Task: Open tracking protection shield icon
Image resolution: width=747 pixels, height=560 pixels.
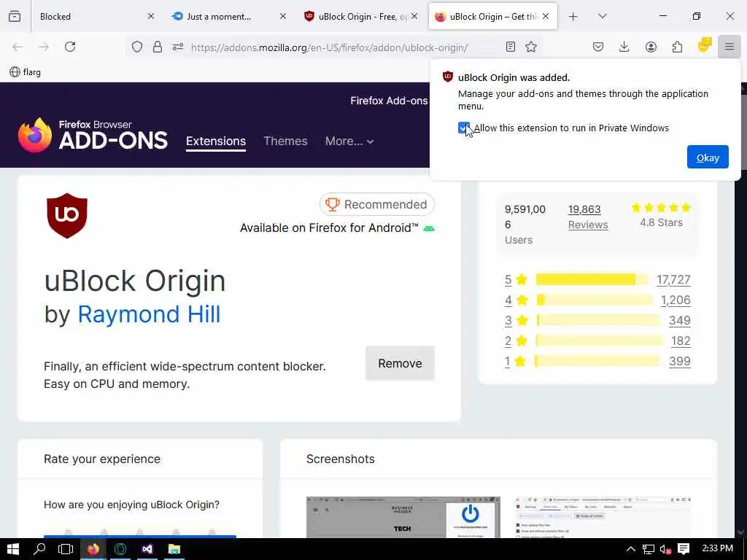Action: pos(137,47)
